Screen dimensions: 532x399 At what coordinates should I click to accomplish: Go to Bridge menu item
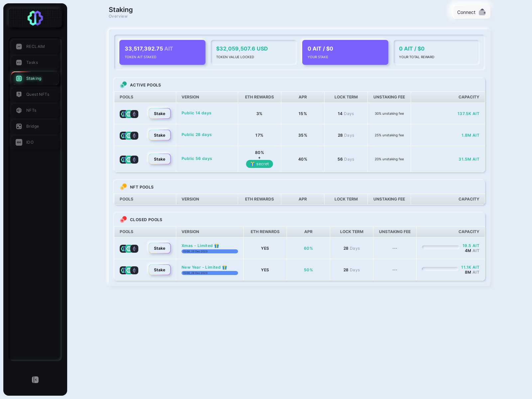click(35, 126)
